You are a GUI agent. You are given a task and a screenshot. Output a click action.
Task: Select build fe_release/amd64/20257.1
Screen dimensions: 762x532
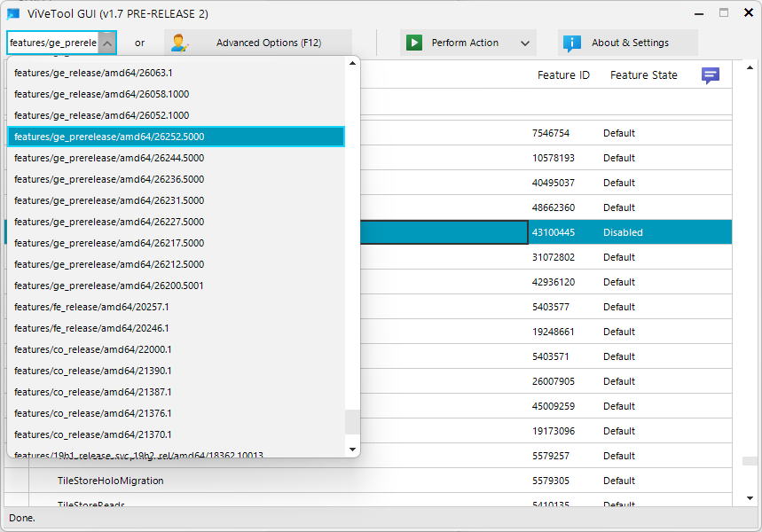(x=176, y=307)
